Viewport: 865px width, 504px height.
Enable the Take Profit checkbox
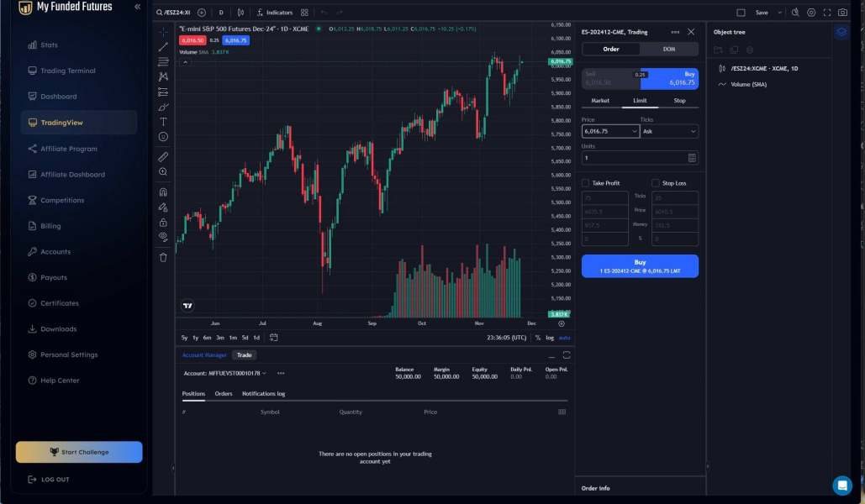coord(586,183)
